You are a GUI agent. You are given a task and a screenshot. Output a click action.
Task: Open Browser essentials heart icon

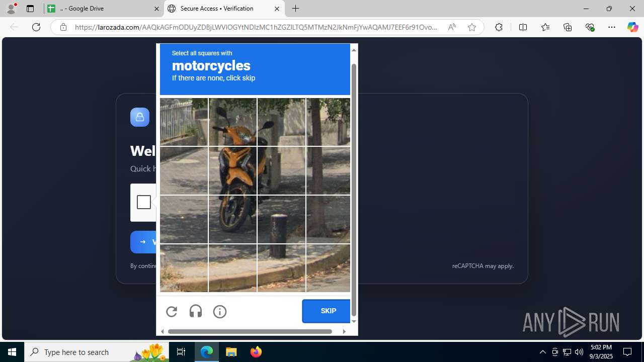(590, 27)
